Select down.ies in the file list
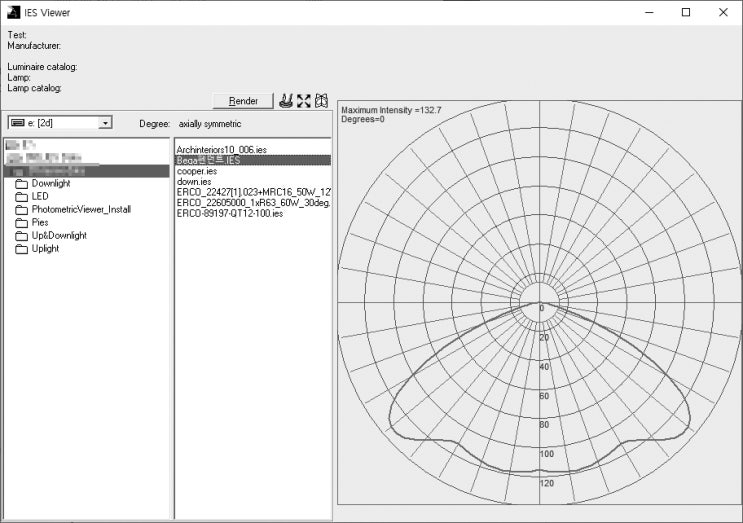The height and width of the screenshot is (523, 743). pyautogui.click(x=194, y=181)
